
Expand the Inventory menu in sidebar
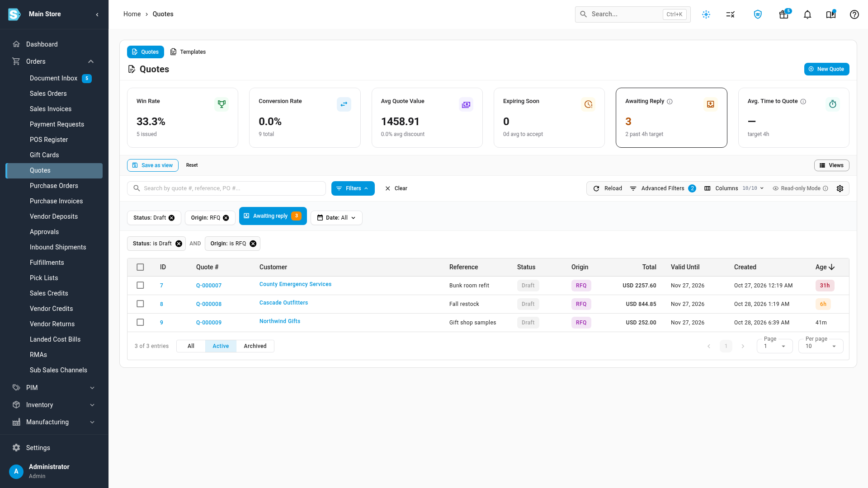(x=54, y=405)
